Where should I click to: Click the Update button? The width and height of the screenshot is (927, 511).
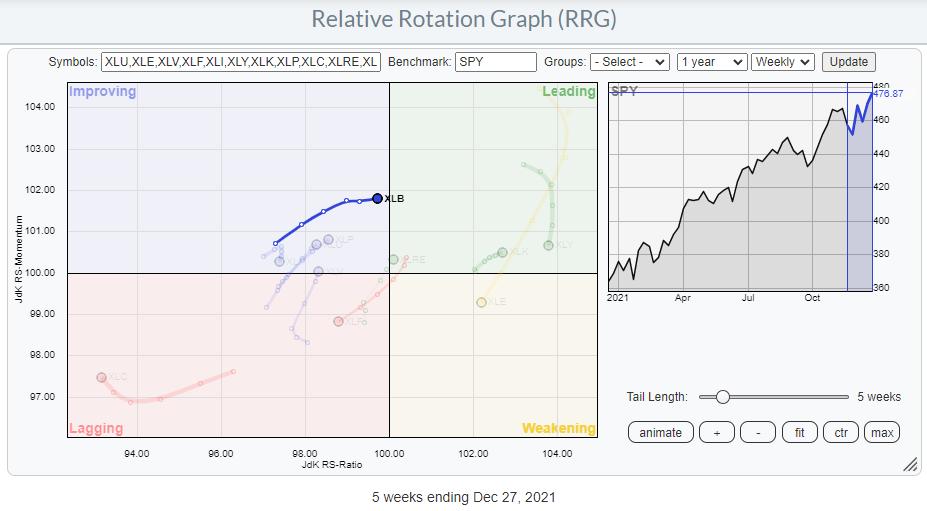pos(849,62)
